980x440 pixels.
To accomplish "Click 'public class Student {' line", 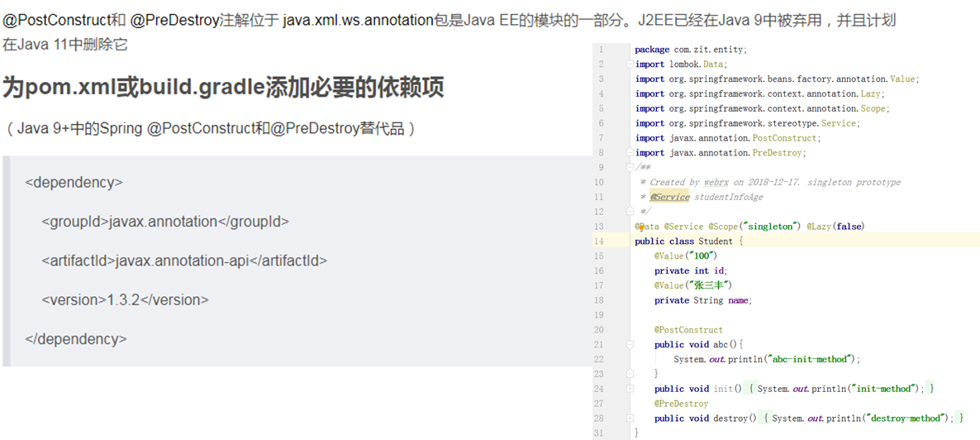I will click(x=688, y=241).
